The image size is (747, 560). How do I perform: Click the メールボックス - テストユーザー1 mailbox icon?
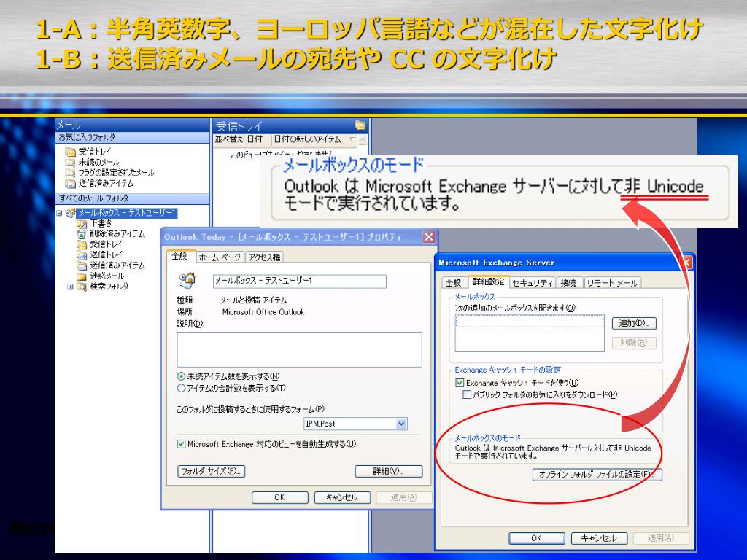pyautogui.click(x=71, y=213)
